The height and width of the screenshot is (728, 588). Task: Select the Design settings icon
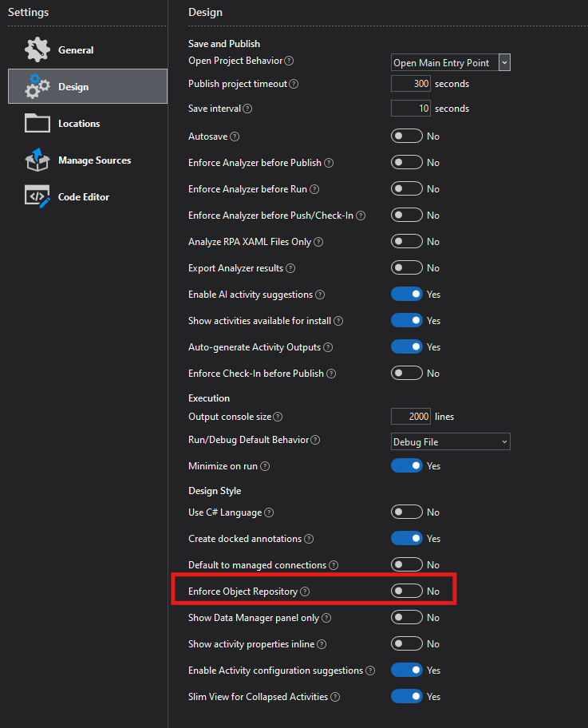(37, 86)
